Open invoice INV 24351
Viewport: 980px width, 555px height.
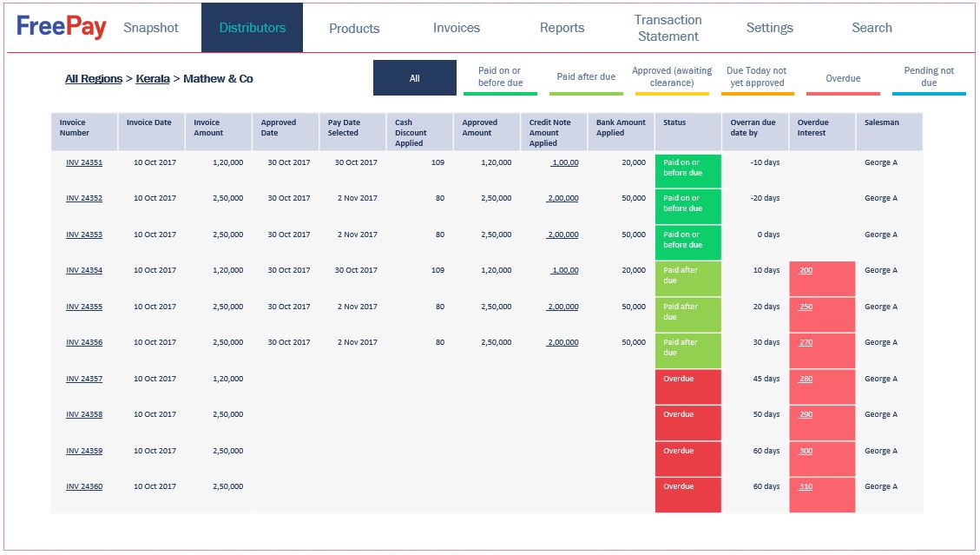pos(84,162)
